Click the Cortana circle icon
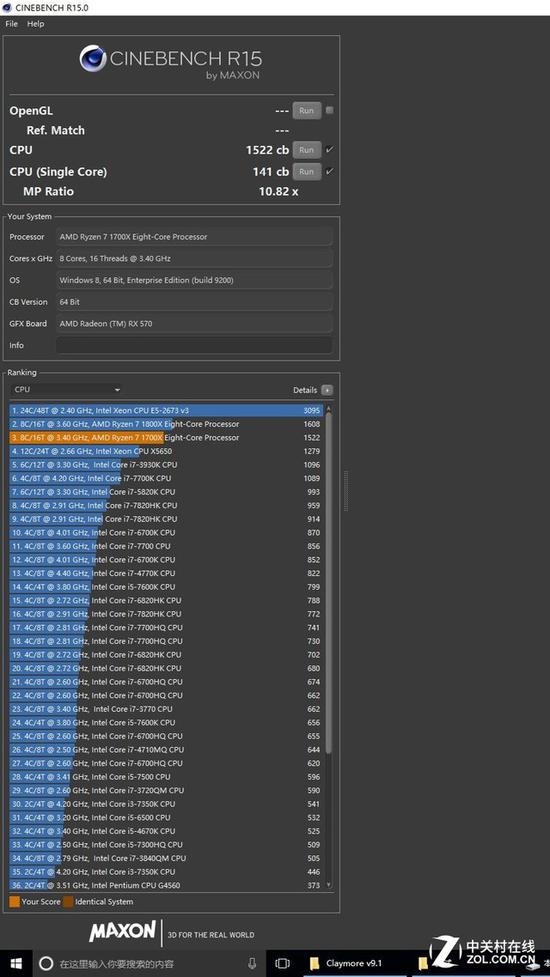550x977 pixels. pyautogui.click(x=46, y=963)
